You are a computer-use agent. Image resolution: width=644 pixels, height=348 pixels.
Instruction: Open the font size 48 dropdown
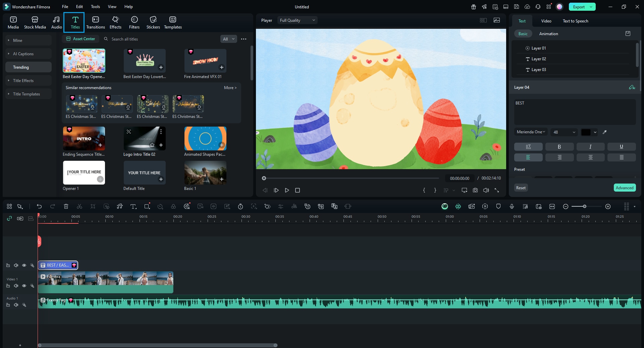coord(564,132)
